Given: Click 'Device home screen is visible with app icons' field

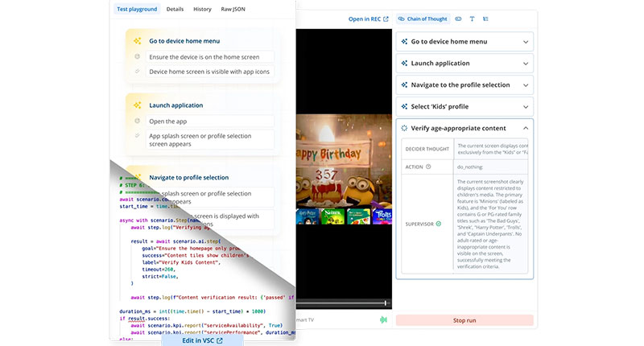Looking at the screenshot, I should point(210,72).
